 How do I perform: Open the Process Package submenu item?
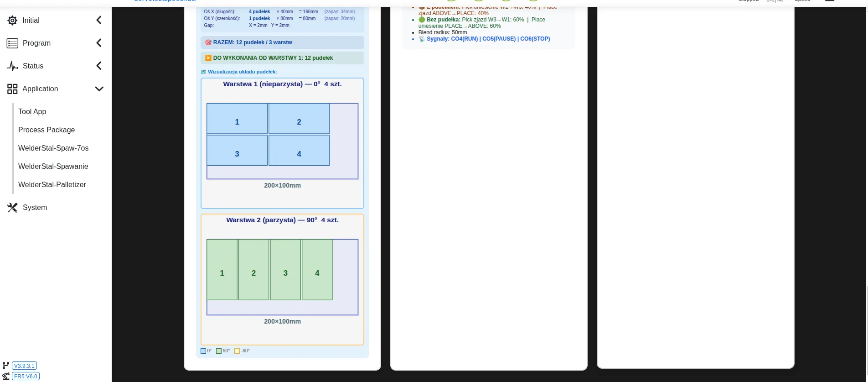(46, 130)
